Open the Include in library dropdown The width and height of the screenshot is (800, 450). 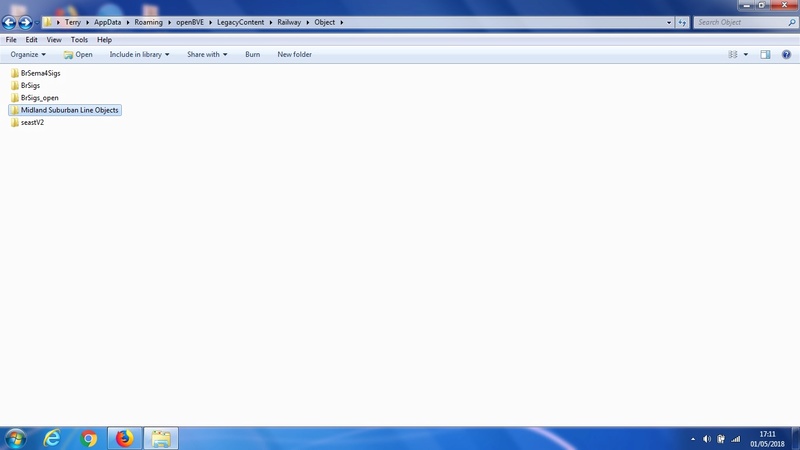(139, 55)
